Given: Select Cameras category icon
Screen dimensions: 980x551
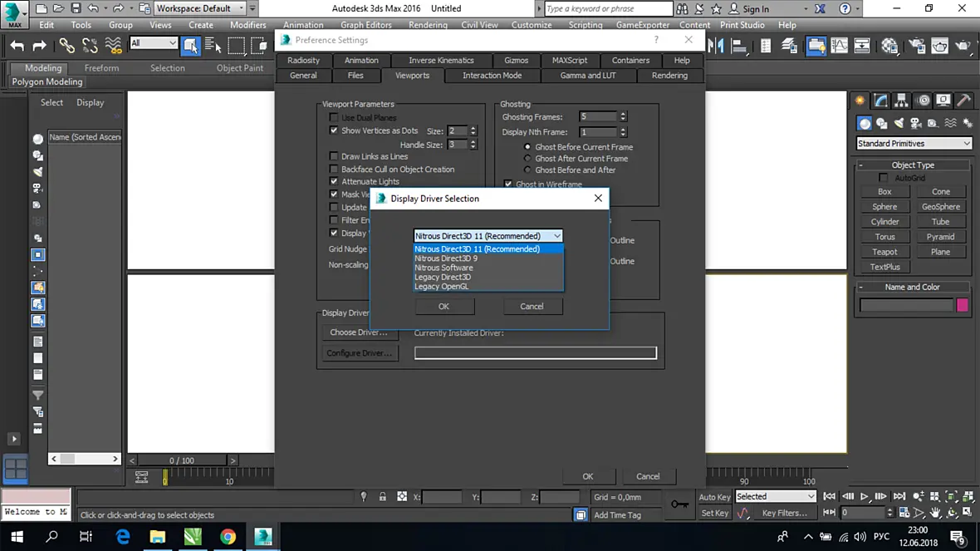Looking at the screenshot, I should [x=915, y=123].
